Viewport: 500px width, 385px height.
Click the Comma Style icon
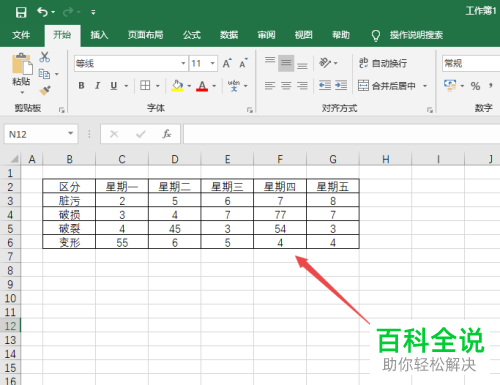[491, 86]
